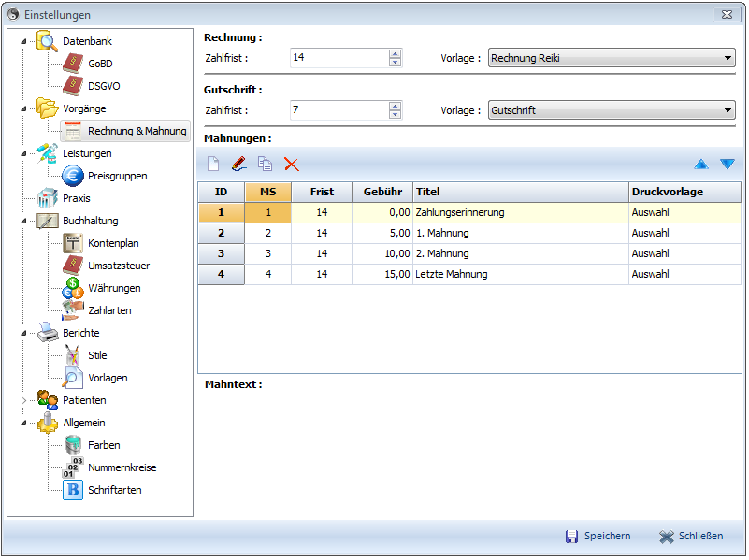This screenshot has width=749, height=560.
Task: Click the Rechnung Zahlfrist input field
Action: point(338,58)
